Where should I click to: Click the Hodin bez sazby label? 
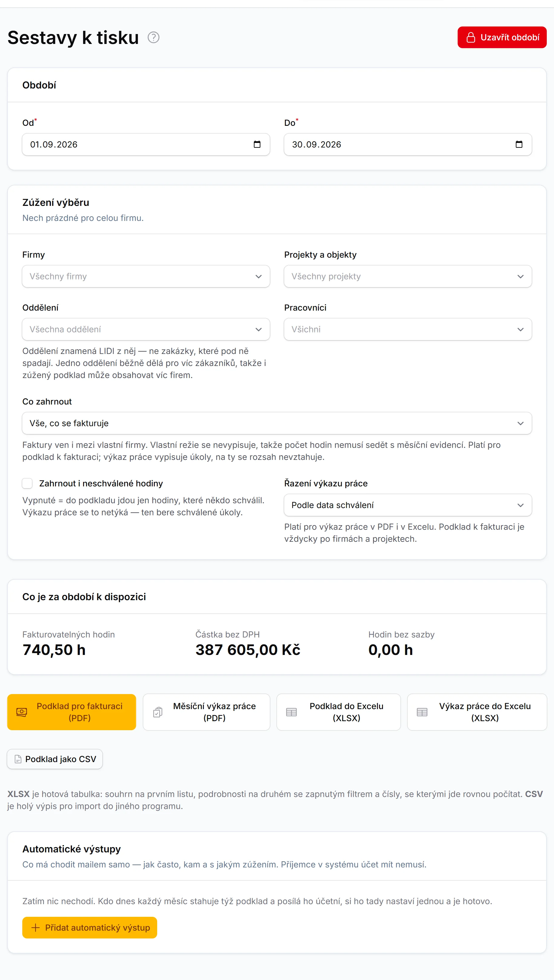coord(401,634)
